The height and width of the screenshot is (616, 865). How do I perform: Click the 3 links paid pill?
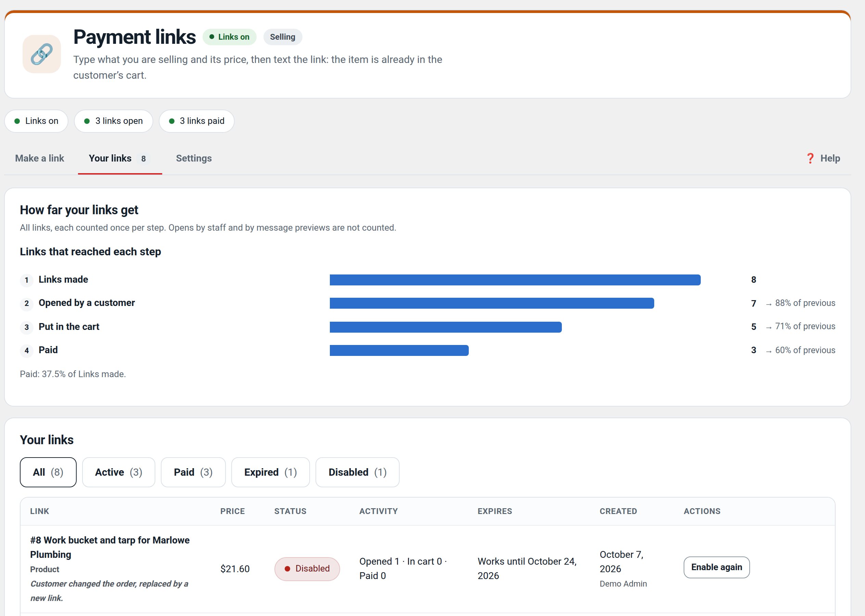pos(196,121)
